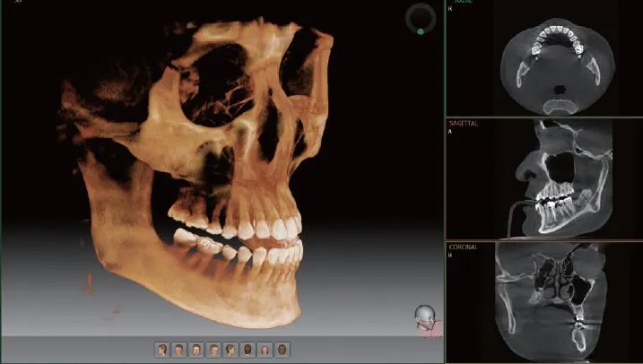Screen dimensions: 643x364
Task: Select the last dark top-of-head view preset
Action: point(282,350)
